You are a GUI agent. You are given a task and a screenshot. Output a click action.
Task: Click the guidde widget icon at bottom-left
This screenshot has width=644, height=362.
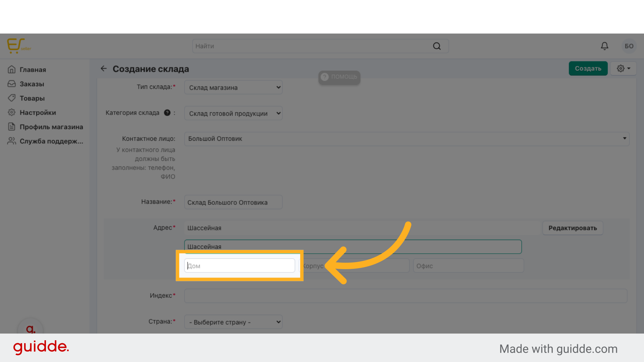[31, 328]
